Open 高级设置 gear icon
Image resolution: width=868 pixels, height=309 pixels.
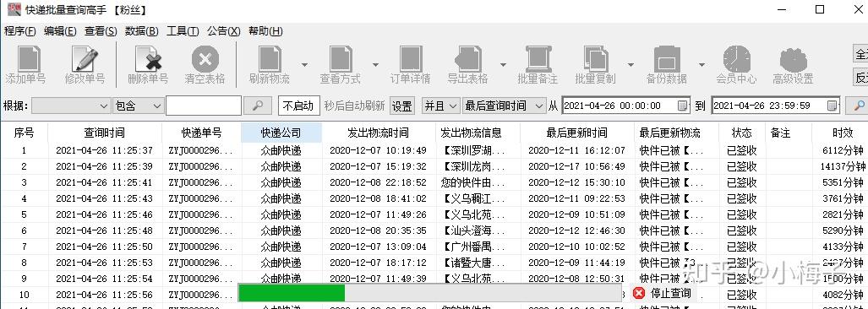pos(794,59)
